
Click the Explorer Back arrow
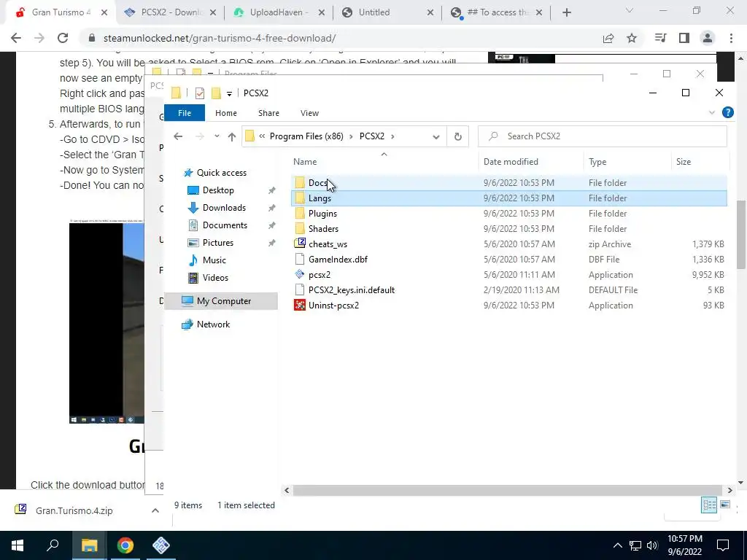pos(178,136)
